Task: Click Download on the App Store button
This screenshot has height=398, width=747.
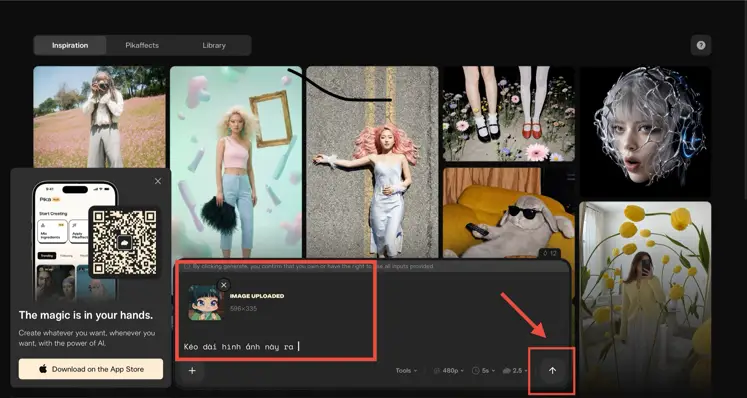Action: tap(91, 369)
